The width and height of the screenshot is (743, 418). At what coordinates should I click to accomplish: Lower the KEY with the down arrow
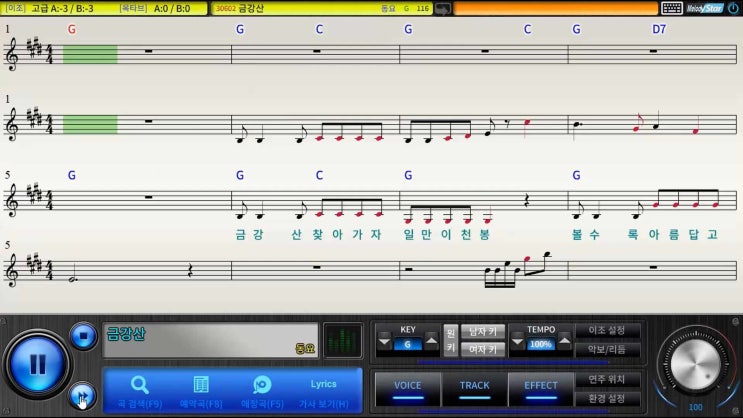tap(384, 341)
